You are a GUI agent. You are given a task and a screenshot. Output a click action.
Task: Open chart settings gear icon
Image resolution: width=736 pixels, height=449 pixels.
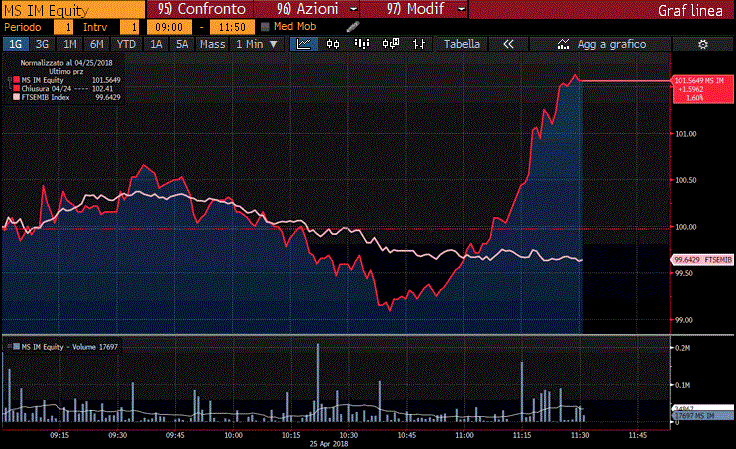click(x=703, y=44)
